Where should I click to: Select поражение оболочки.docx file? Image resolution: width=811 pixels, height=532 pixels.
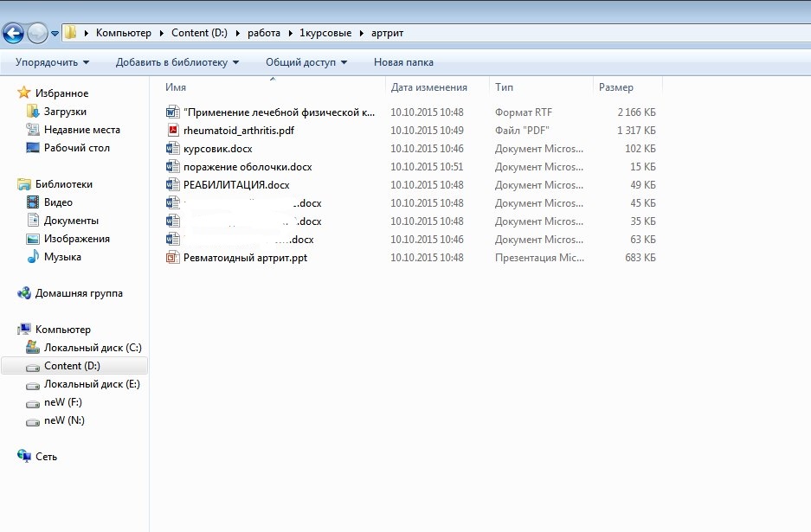[248, 166]
